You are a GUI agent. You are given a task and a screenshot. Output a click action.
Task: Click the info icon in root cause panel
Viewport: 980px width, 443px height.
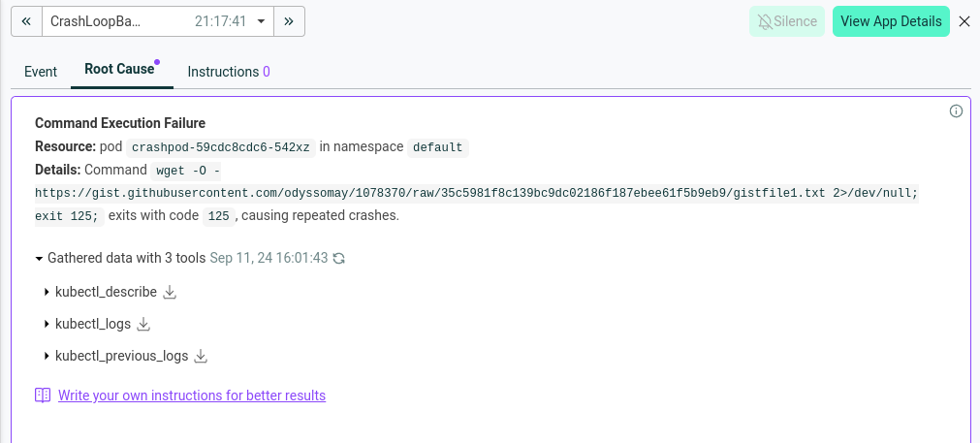[956, 111]
